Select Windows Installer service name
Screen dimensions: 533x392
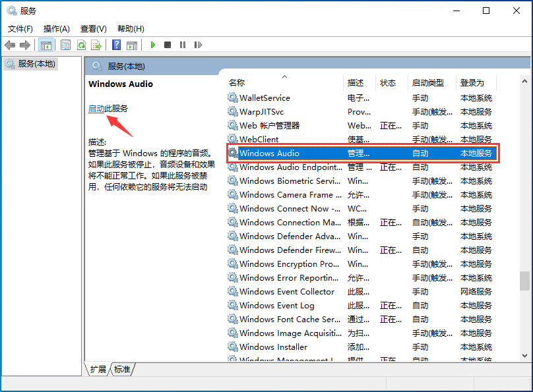[273, 347]
